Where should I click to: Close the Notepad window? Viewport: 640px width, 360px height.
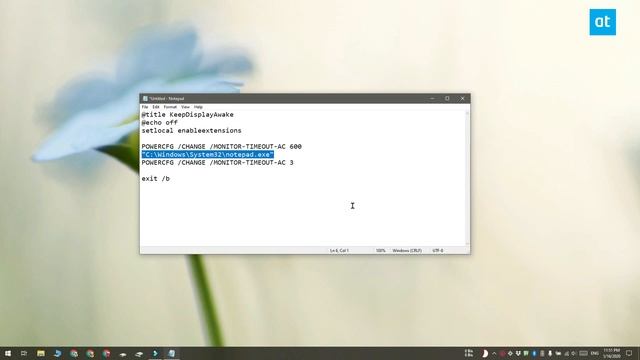pos(462,98)
